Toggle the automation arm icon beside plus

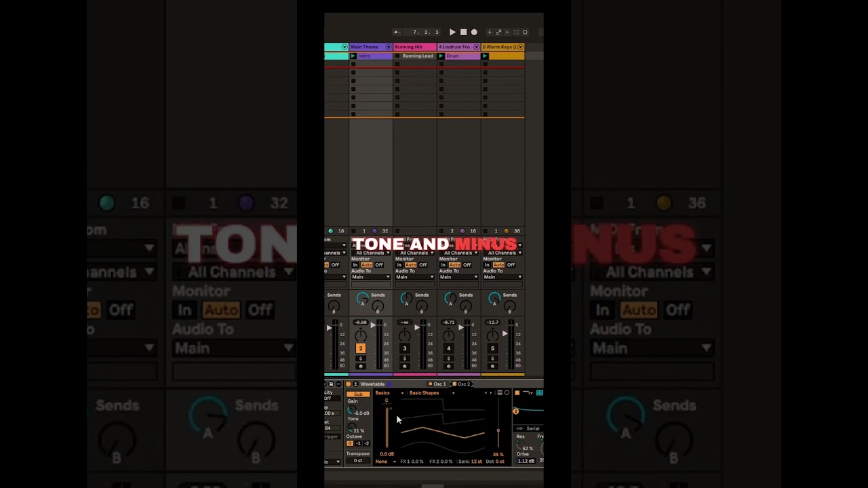[498, 32]
